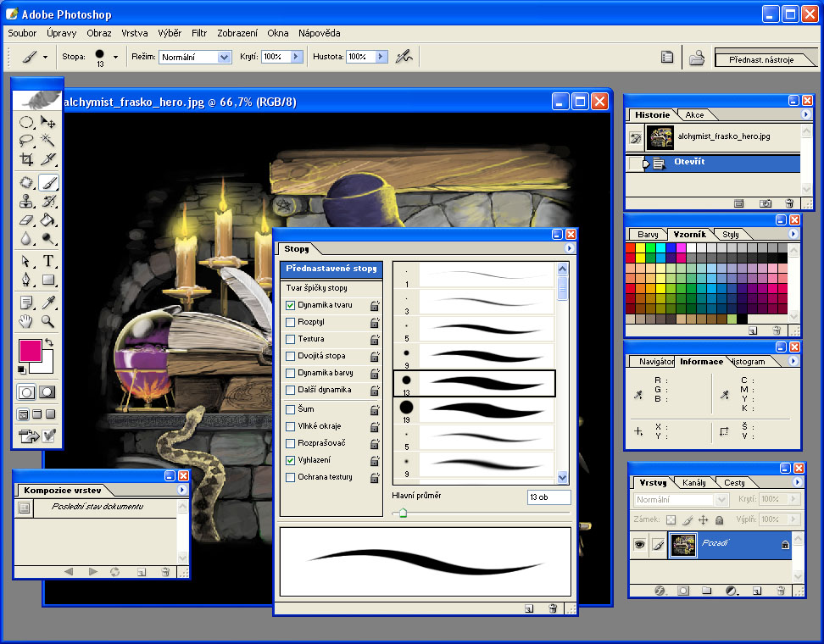824x644 pixels.
Task: Open the Hustota flow arrow
Action: coord(381,57)
